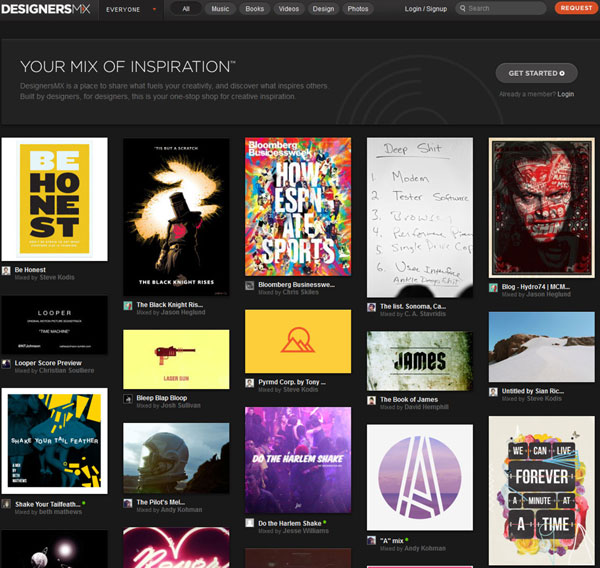Click avatar icon beside "A" mix
The width and height of the screenshot is (600, 568).
(371, 540)
